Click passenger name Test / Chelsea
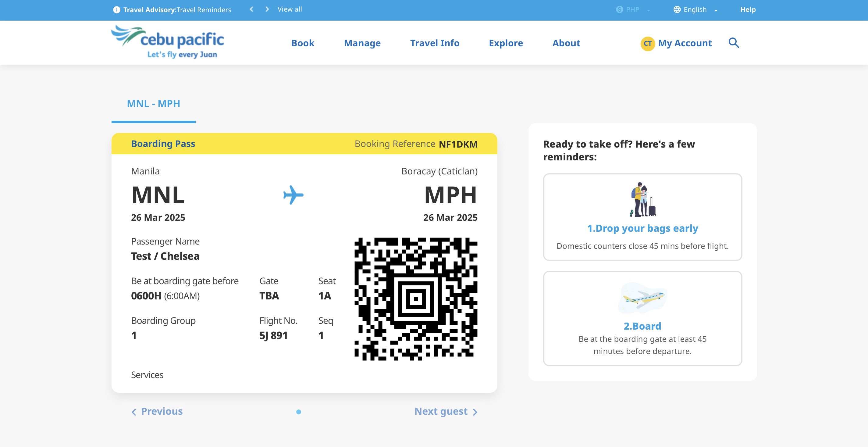The image size is (868, 447). point(165,256)
